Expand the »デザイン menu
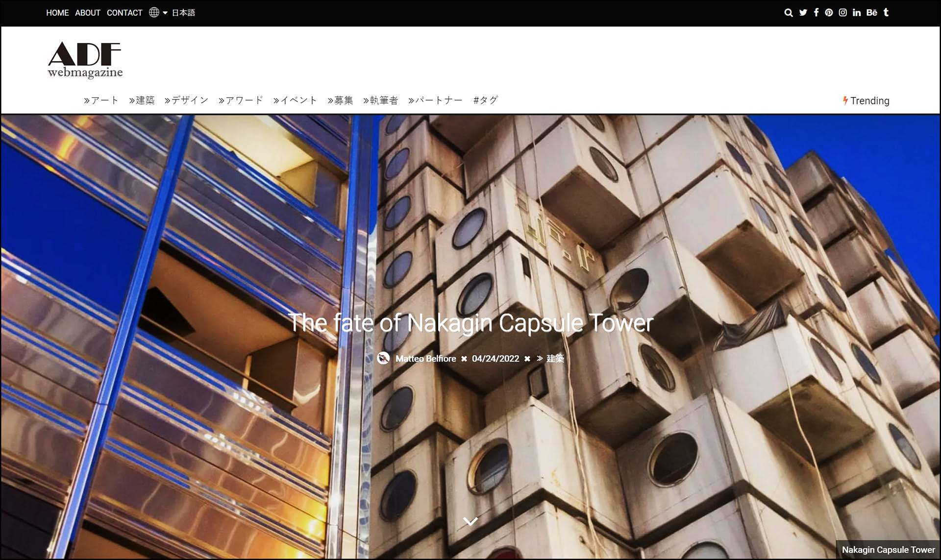The width and height of the screenshot is (941, 560). (186, 100)
